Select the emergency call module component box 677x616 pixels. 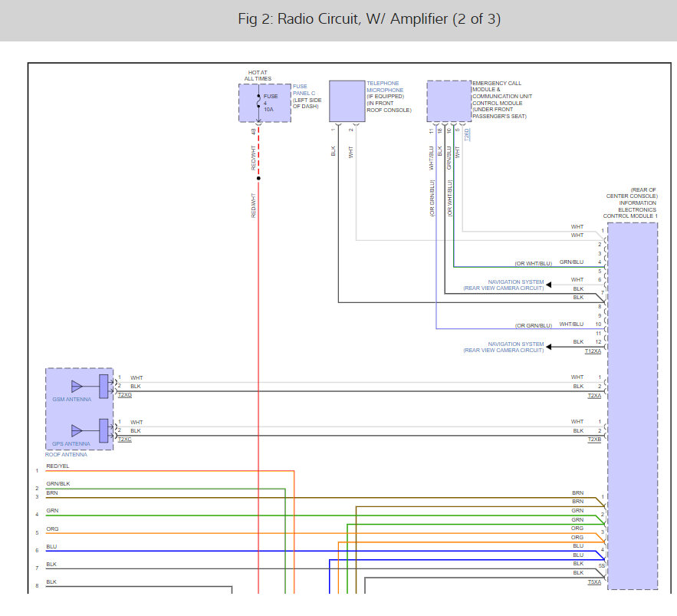[x=449, y=100]
